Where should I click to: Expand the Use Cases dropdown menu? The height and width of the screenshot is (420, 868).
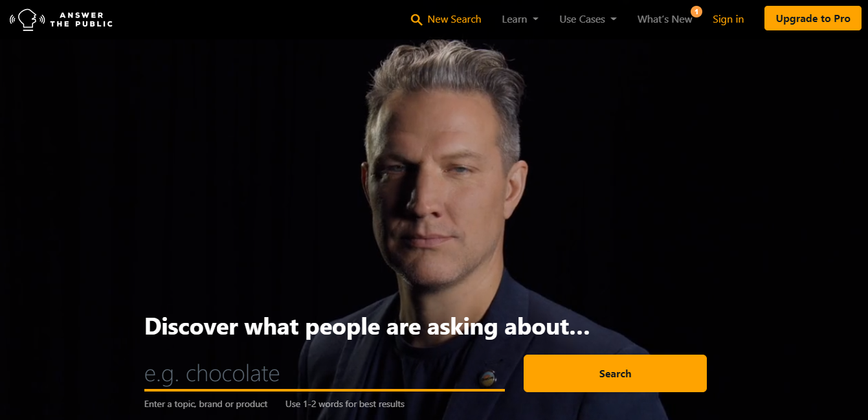588,19
